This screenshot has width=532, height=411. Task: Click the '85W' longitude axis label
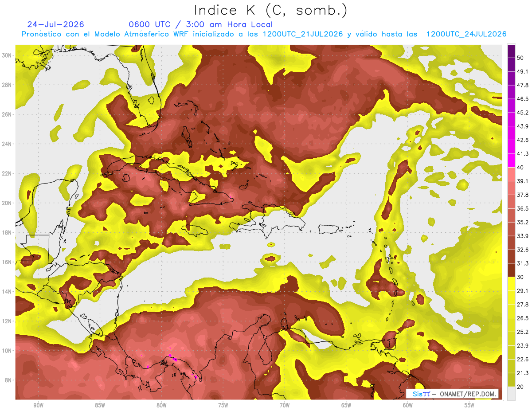(100, 405)
